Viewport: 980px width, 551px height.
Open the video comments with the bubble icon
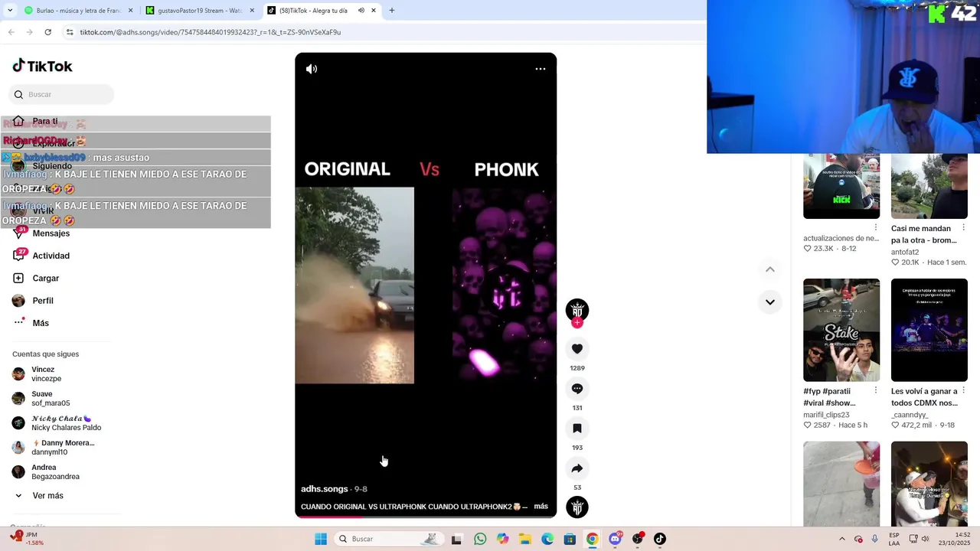tap(577, 389)
